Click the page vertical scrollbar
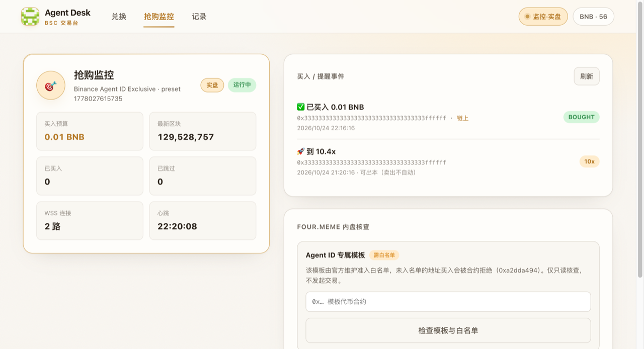 coord(640,141)
